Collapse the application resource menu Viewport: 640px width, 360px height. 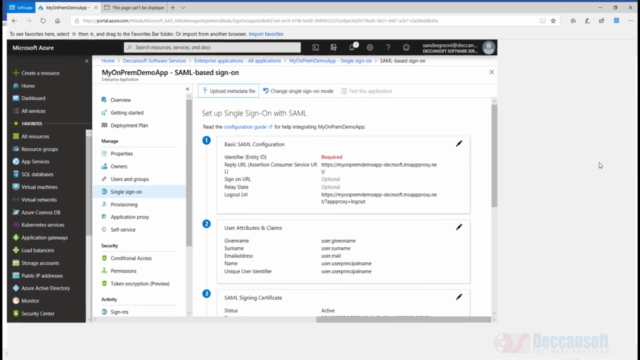(x=187, y=89)
